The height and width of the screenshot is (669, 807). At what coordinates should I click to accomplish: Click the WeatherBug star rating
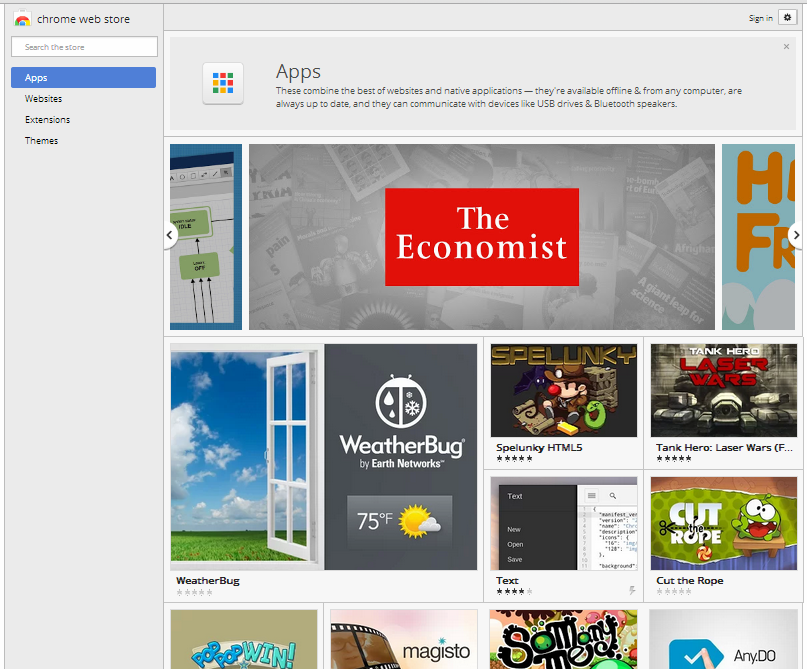[x=194, y=592]
